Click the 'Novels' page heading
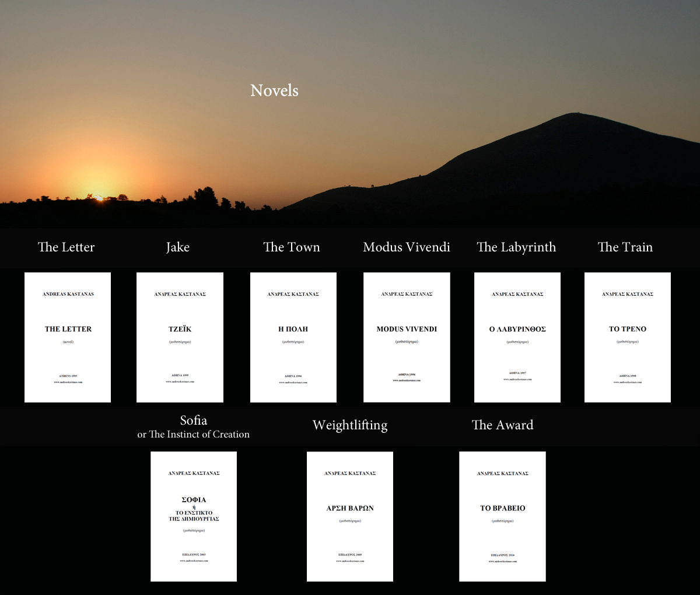The image size is (700, 595). coord(274,91)
